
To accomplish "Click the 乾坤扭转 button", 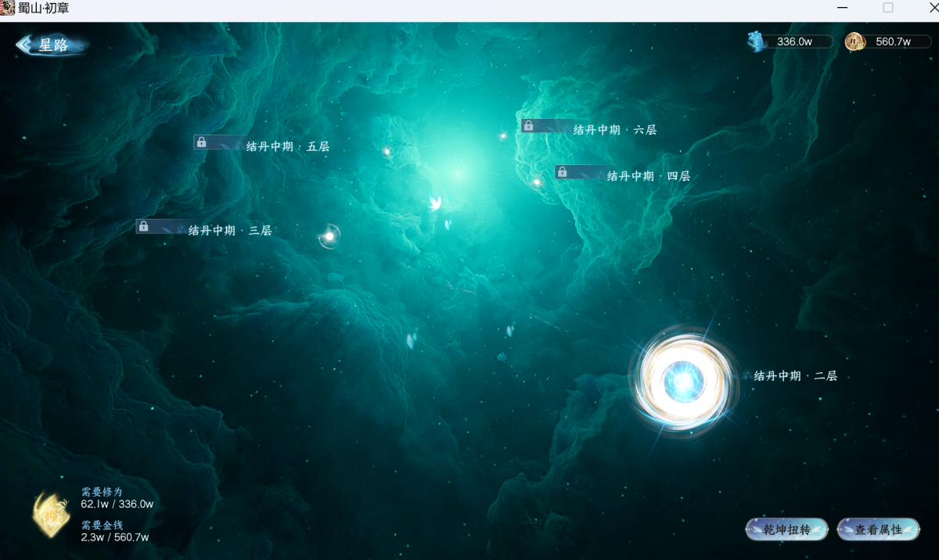I will coord(787,529).
